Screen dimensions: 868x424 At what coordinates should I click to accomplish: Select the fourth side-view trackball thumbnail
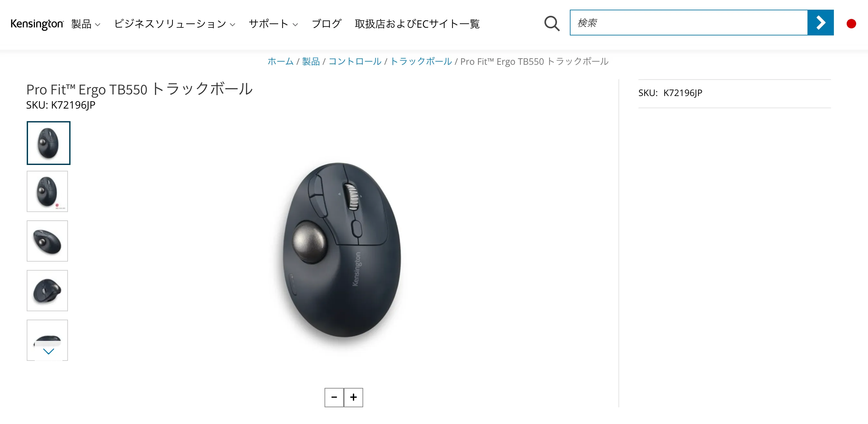(47, 290)
